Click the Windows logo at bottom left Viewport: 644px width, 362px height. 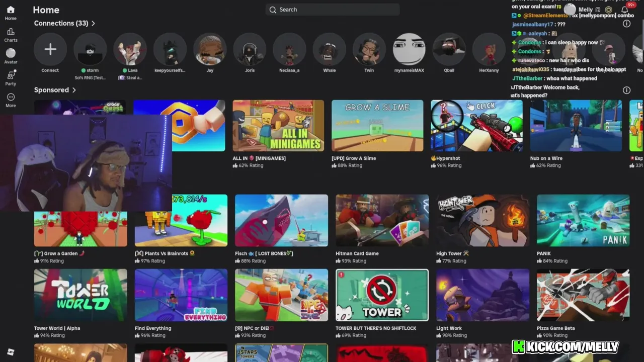pyautogui.click(x=11, y=352)
